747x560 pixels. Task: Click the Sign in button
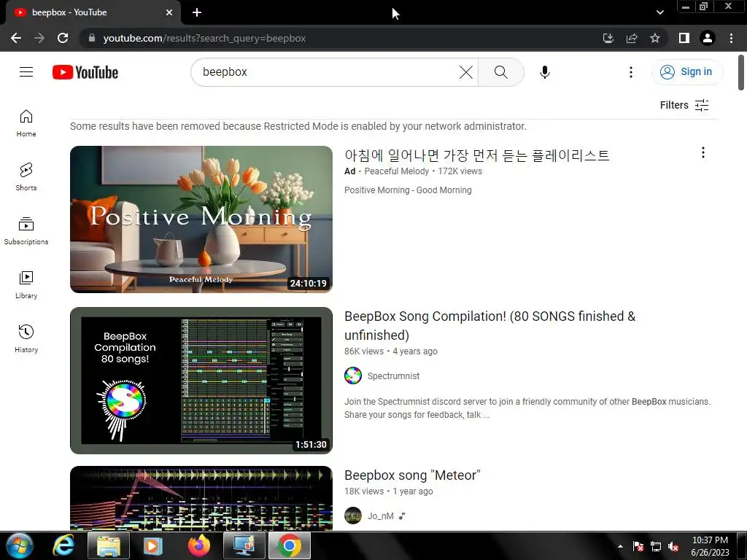pos(686,72)
